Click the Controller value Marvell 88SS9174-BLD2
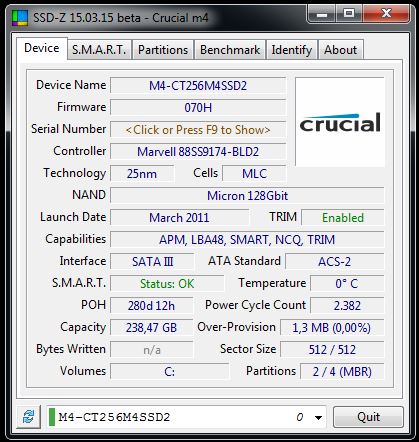This screenshot has width=419, height=442. [198, 152]
